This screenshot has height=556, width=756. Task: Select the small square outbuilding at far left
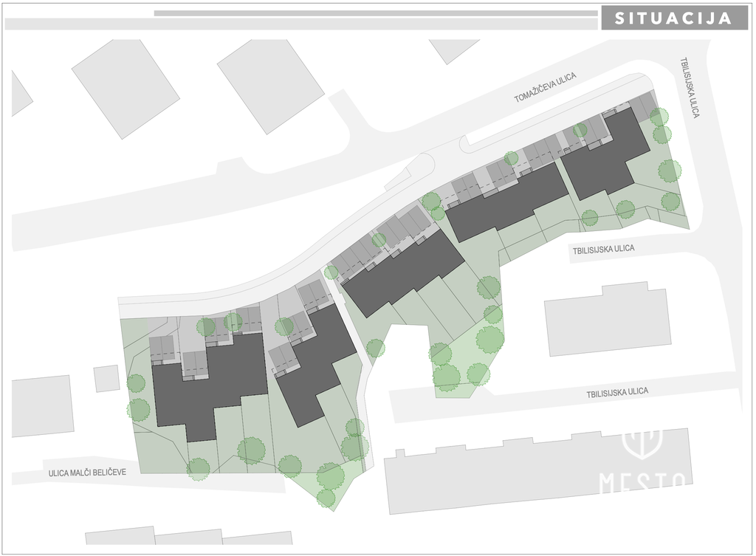(x=106, y=378)
